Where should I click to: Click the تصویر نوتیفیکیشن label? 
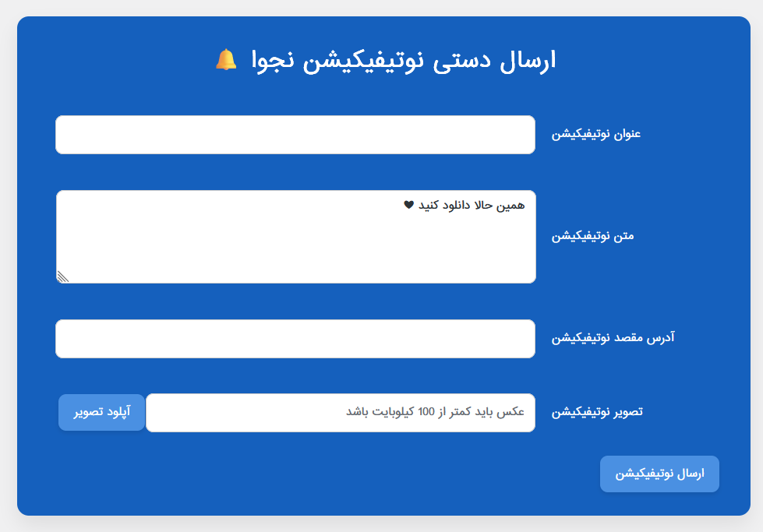click(596, 412)
